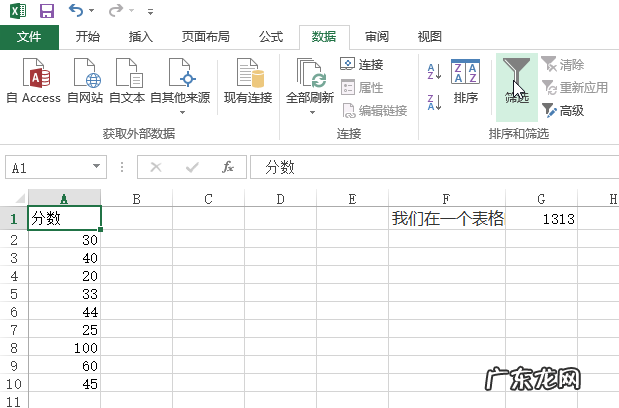Open Existing Connections (现有连接)

click(247, 80)
